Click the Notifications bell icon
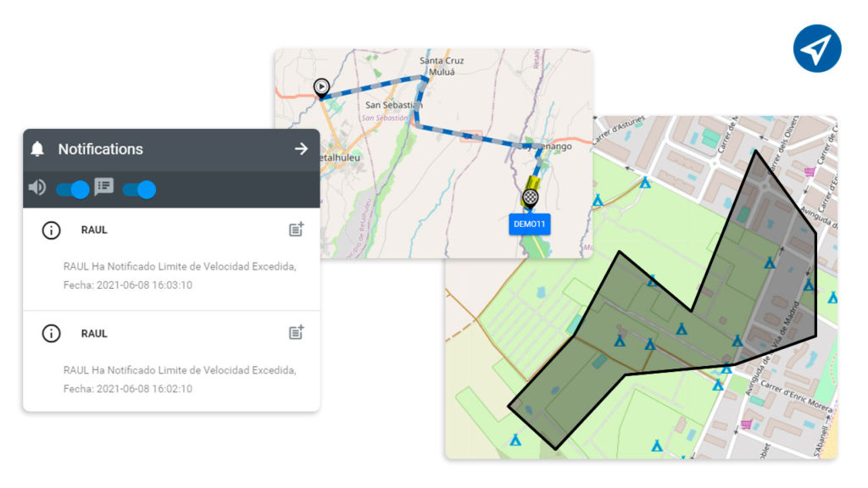Image resolution: width=868 pixels, height=488 pixels. [37, 149]
